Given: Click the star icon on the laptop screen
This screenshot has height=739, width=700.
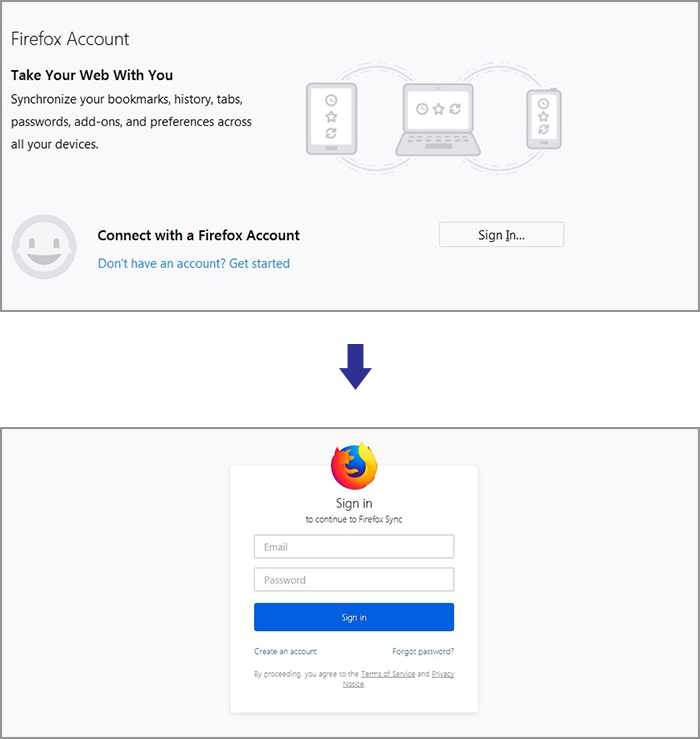Looking at the screenshot, I should click(438, 109).
